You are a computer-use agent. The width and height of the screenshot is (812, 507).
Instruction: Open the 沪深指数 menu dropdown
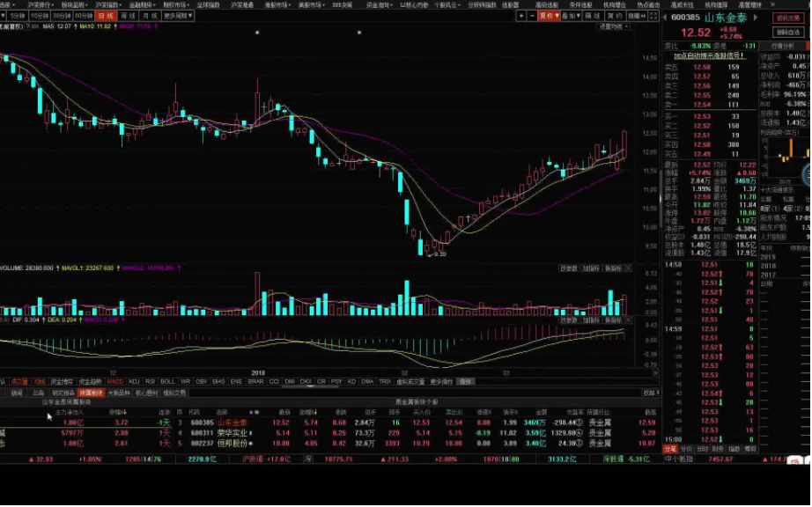point(108,4)
